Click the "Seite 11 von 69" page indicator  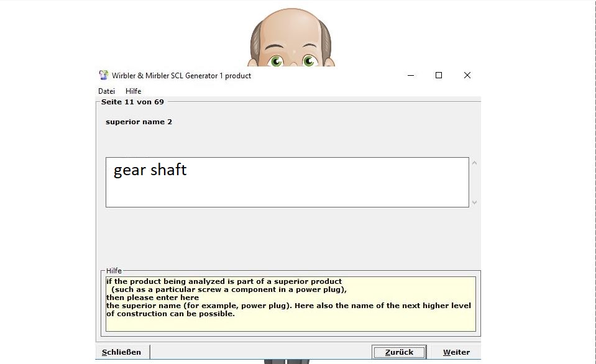coord(132,102)
